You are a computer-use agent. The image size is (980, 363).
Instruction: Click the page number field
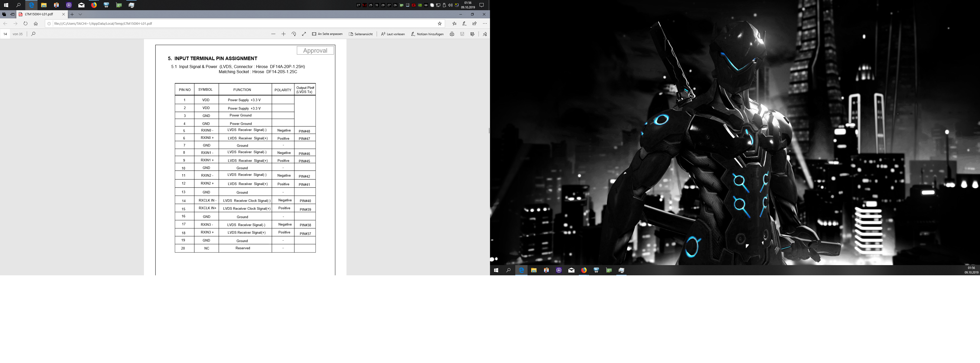5,34
